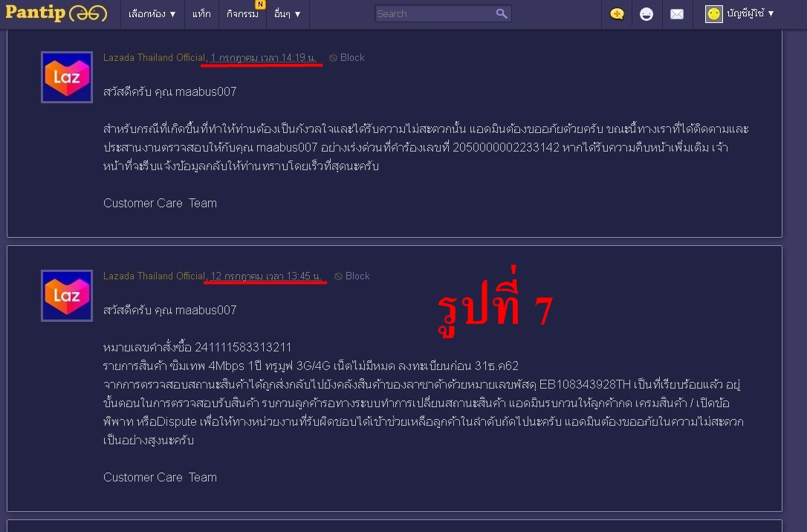The width and height of the screenshot is (807, 532).
Task: Click the parcel number EB108343928TH text
Action: [585, 384]
